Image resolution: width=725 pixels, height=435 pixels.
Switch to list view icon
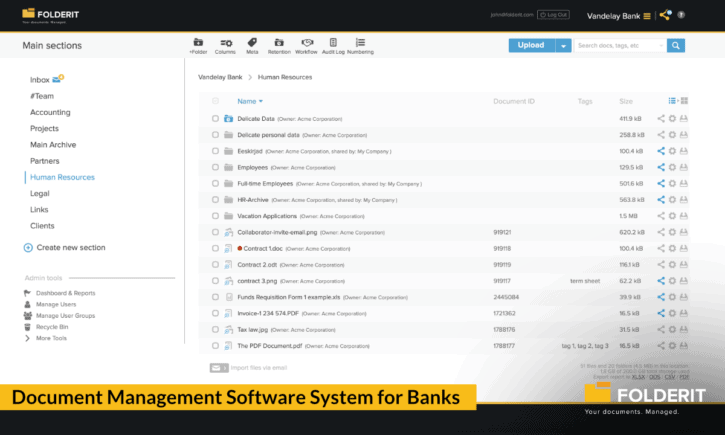pyautogui.click(x=672, y=101)
